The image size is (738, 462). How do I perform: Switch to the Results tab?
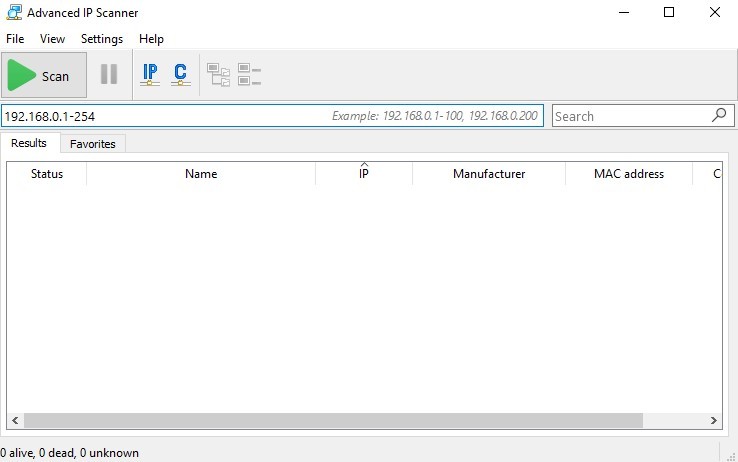pos(29,143)
